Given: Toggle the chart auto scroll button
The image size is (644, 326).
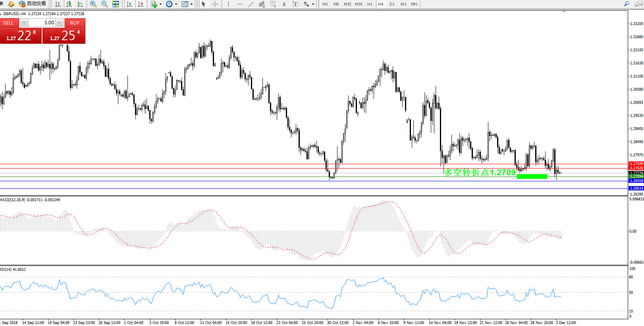Looking at the screenshot, I should 129,4.
